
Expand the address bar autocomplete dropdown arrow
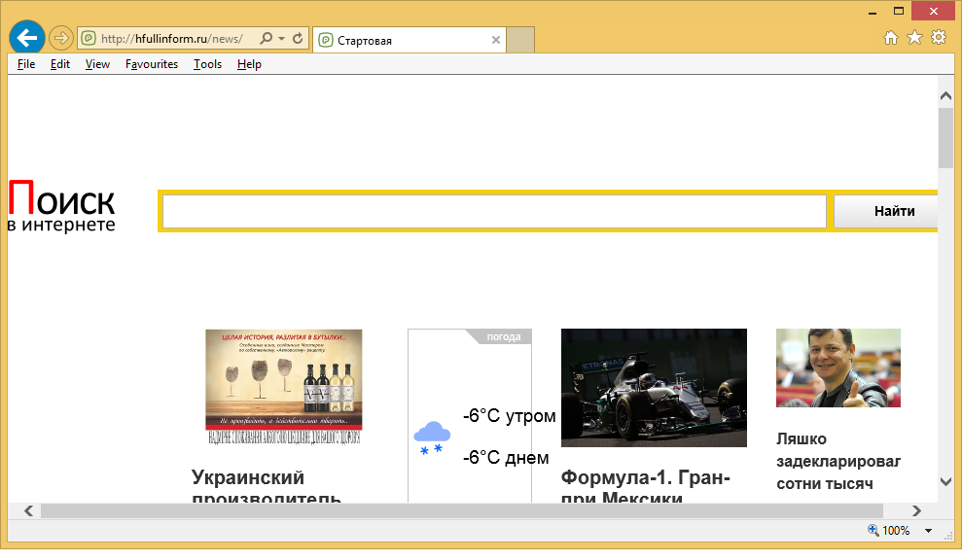[281, 40]
